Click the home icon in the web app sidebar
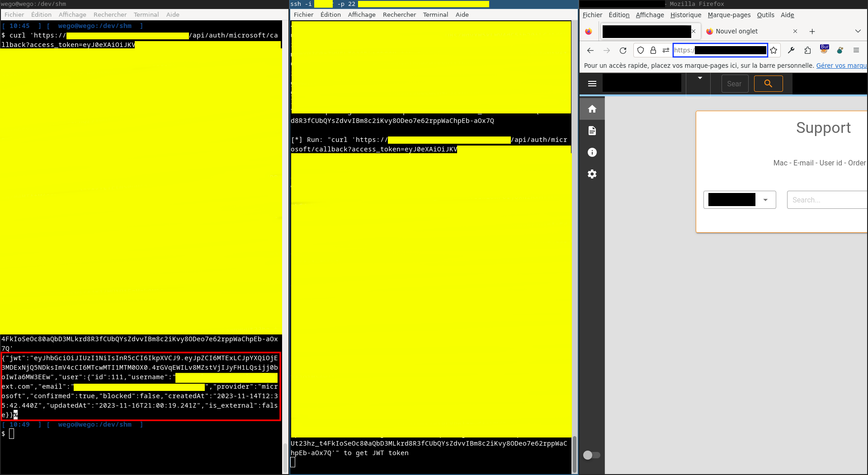 (592, 109)
